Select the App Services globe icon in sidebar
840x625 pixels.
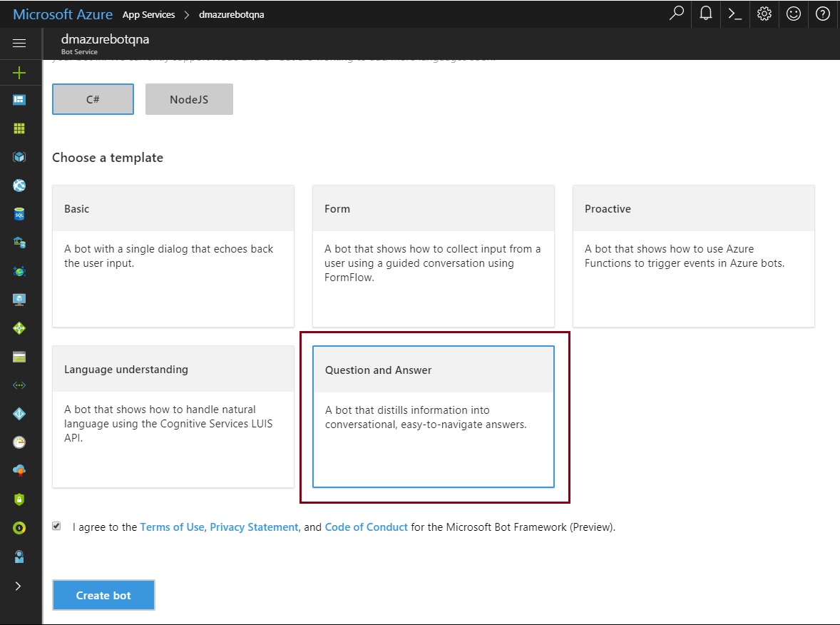(x=21, y=185)
